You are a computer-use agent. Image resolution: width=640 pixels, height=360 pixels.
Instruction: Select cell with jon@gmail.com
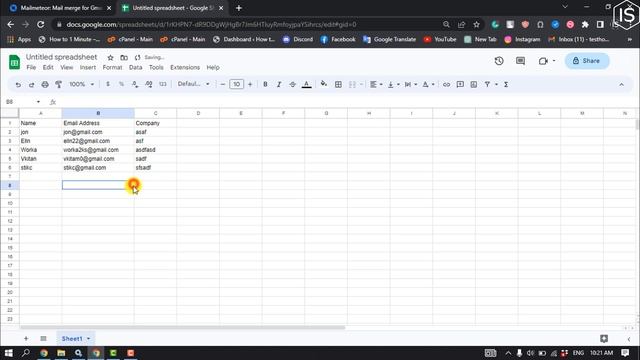(98, 132)
